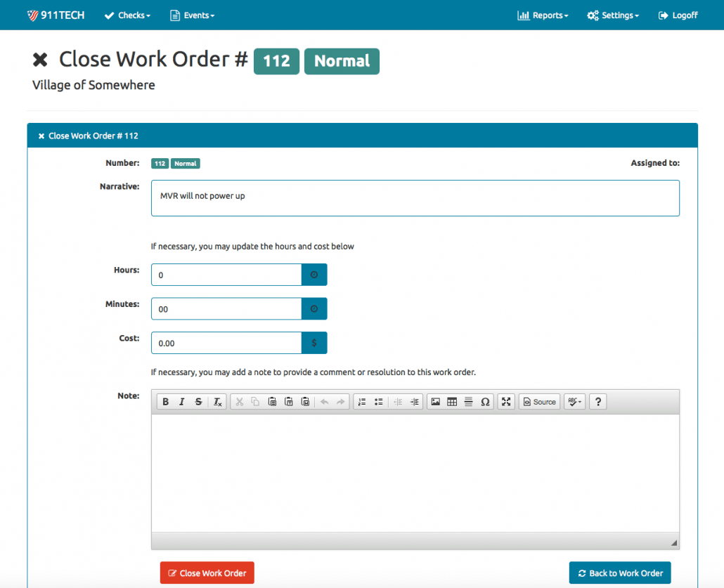
Task: Click the Close Work Order button
Action: point(207,573)
